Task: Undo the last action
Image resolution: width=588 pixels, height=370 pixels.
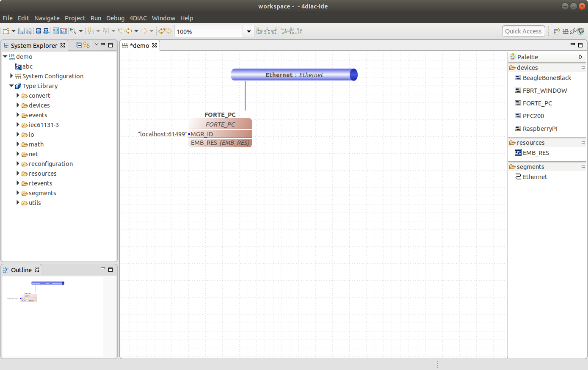Action: click(x=161, y=31)
